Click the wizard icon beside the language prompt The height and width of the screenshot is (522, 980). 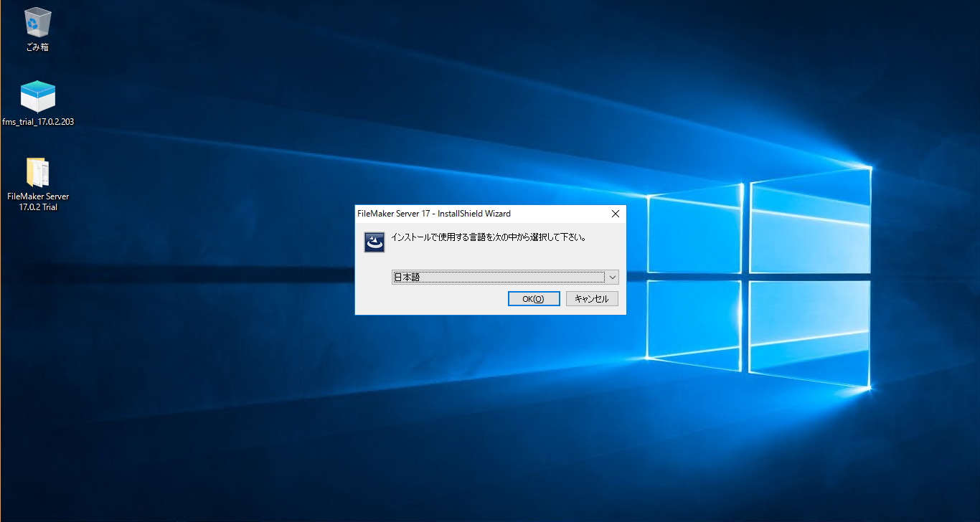[373, 242]
